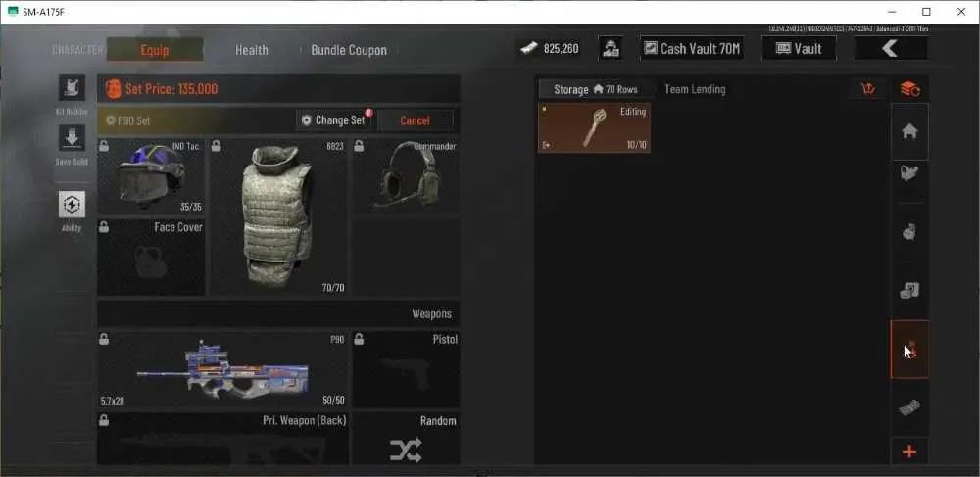Click the P90 Set name label

[x=133, y=120]
